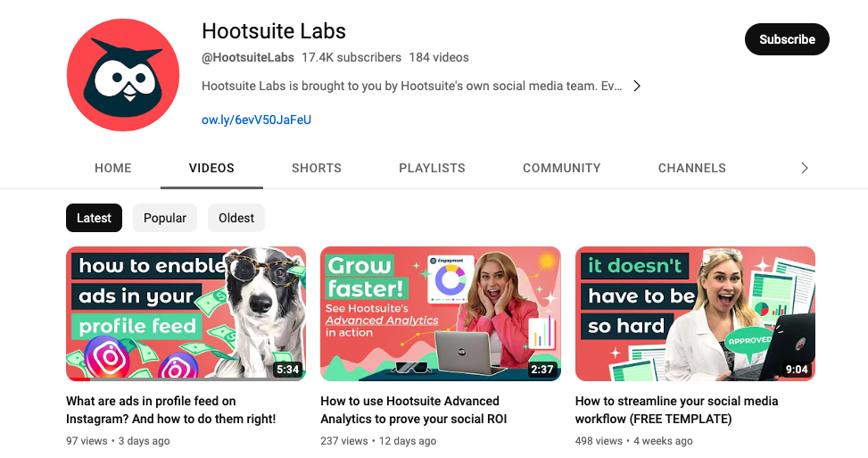View the Channels tab
Viewport: 868px width, 458px height.
pyautogui.click(x=691, y=168)
